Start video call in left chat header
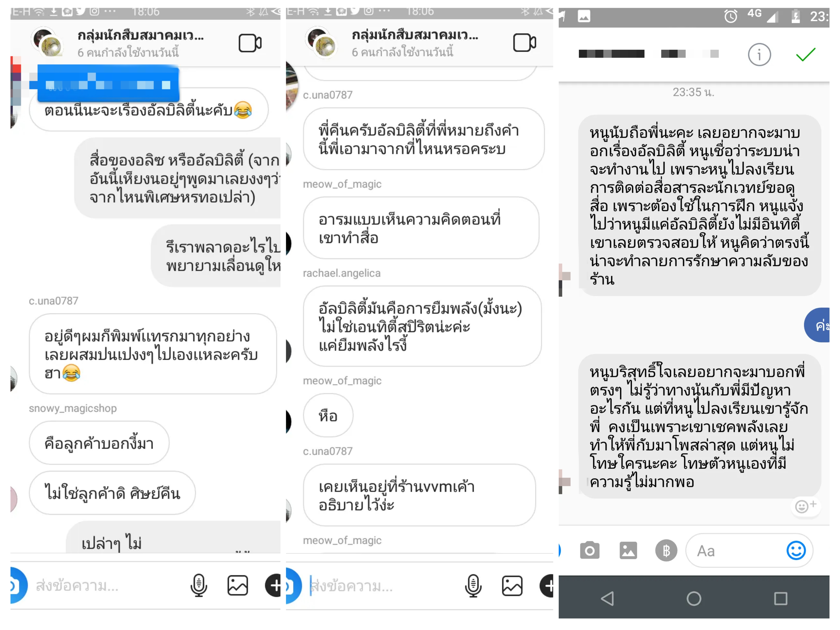This screenshot has height=630, width=840. point(250,43)
